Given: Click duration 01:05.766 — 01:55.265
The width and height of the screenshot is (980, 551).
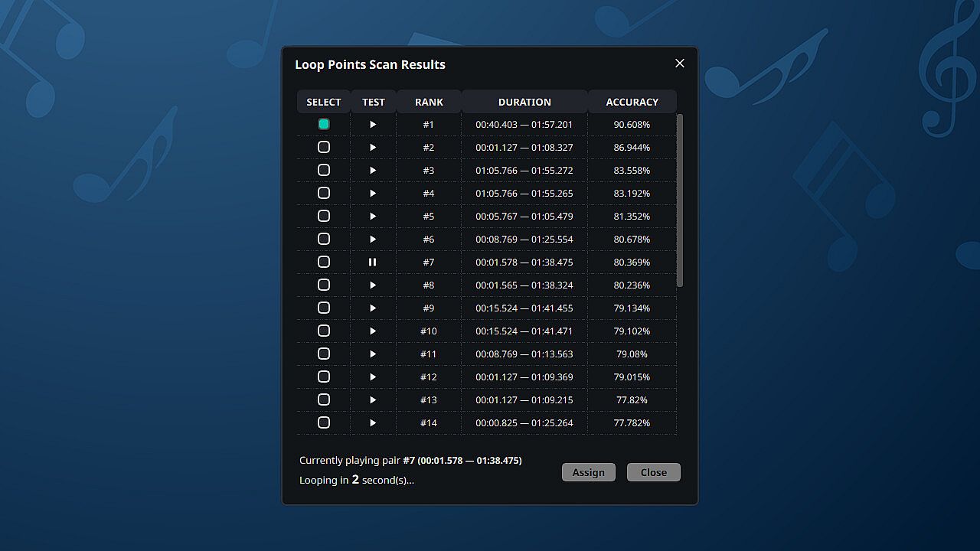Looking at the screenshot, I should [x=524, y=193].
